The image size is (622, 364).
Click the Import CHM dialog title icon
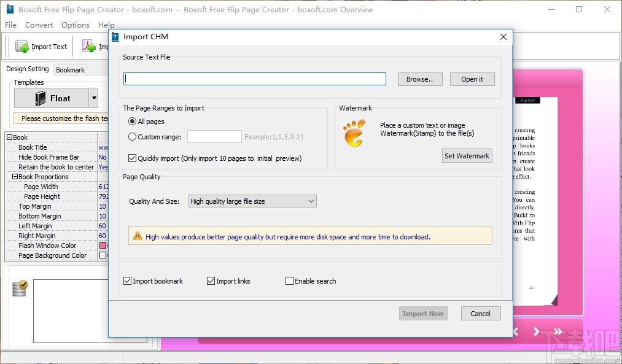coord(117,36)
